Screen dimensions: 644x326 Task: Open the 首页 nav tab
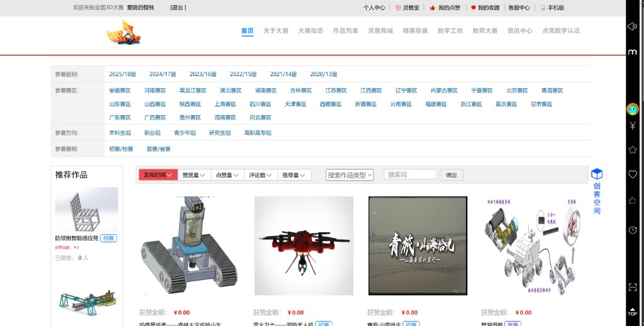[x=247, y=30]
